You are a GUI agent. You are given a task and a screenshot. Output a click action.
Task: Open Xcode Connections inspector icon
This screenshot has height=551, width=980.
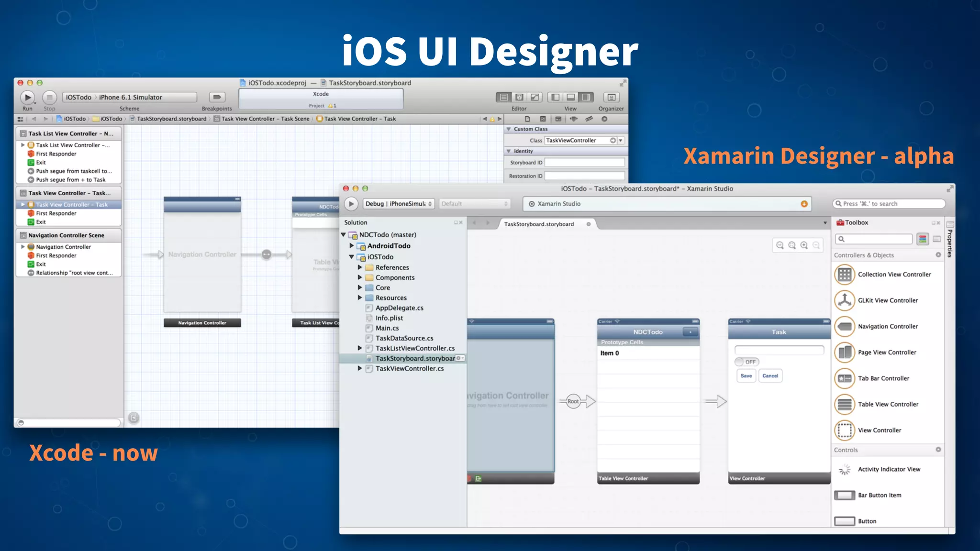(604, 119)
